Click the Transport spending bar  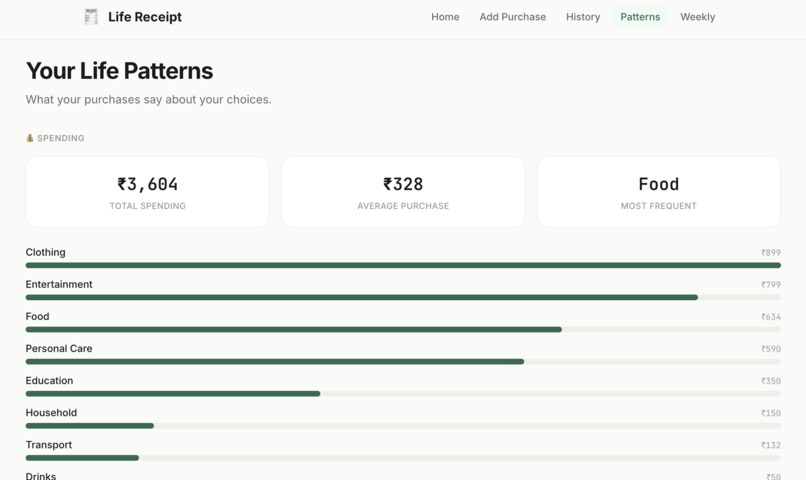coord(403,458)
